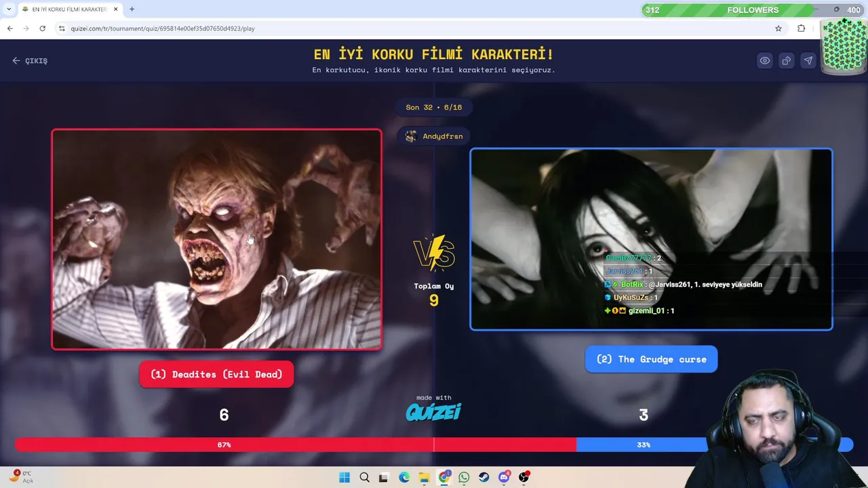Open the site information icon in address bar

click(62, 28)
